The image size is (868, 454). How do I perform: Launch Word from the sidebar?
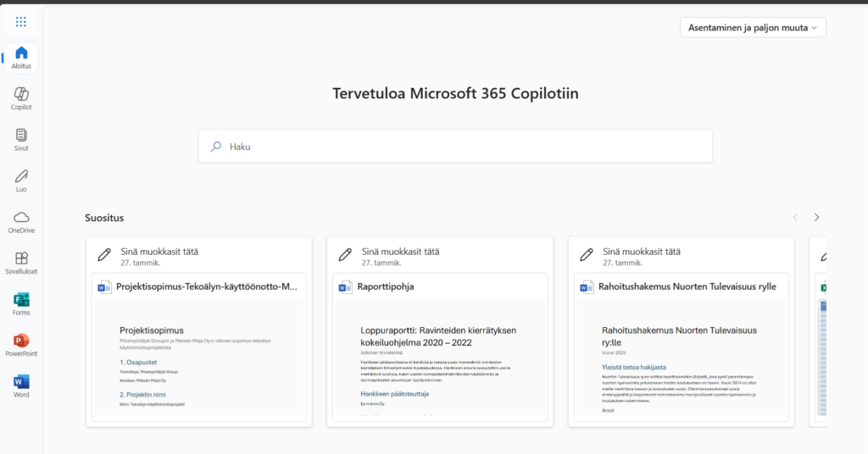click(21, 386)
